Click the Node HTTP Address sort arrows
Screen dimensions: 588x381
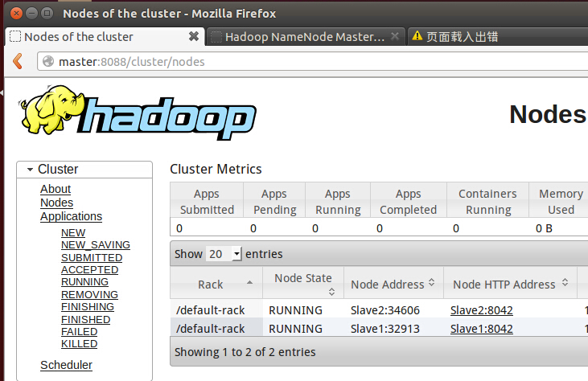(x=565, y=282)
